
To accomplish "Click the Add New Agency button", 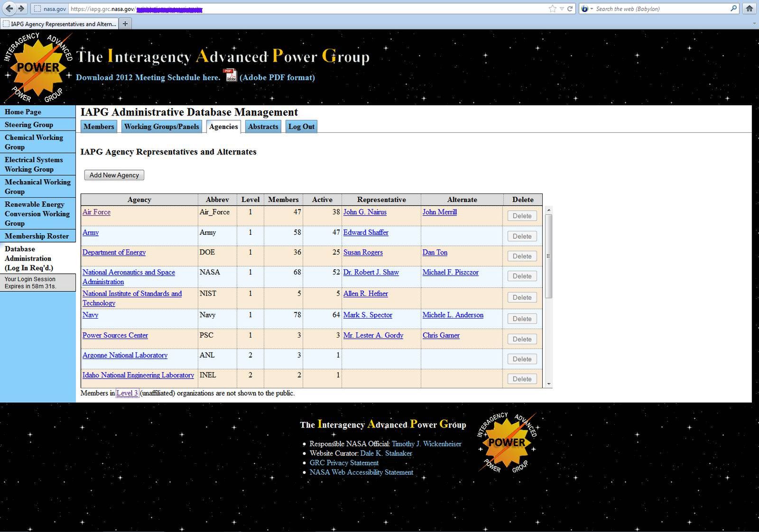I will click(x=114, y=175).
